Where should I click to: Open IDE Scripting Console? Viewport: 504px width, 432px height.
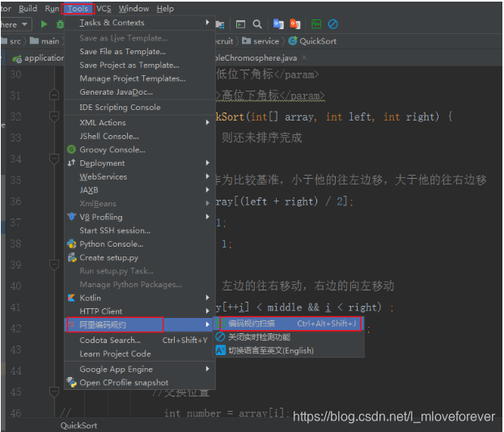[140, 107]
